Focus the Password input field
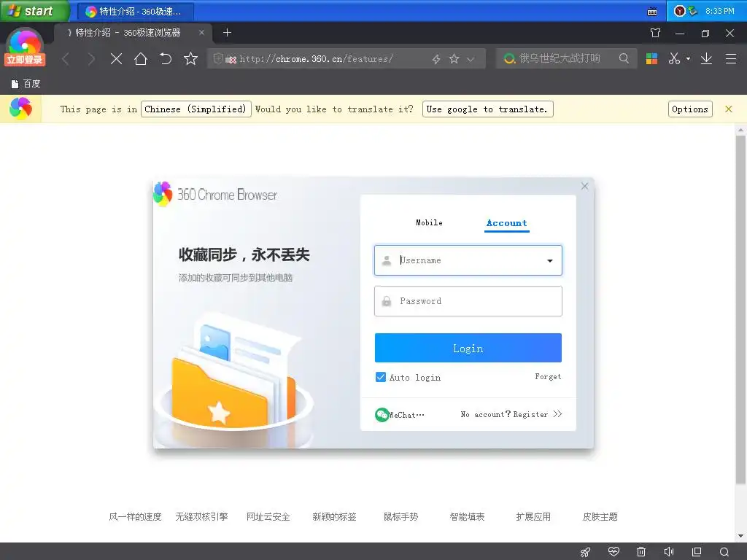 468,301
